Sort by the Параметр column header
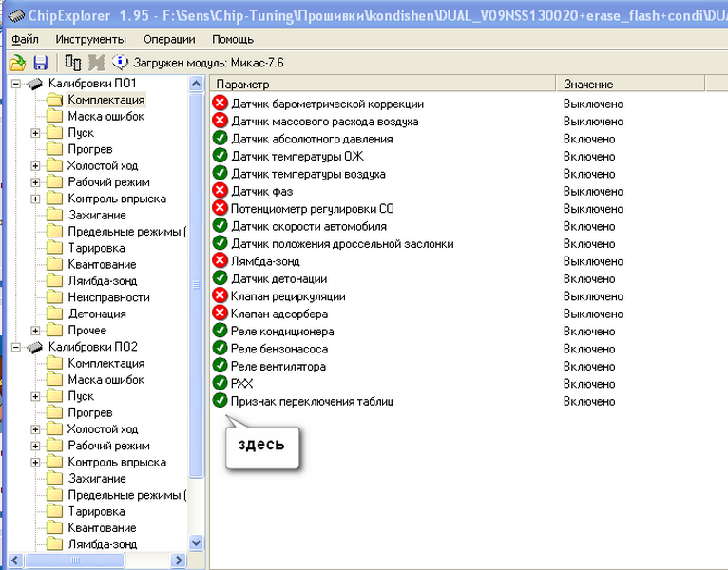Viewport: 728px width, 570px height. coord(380,85)
